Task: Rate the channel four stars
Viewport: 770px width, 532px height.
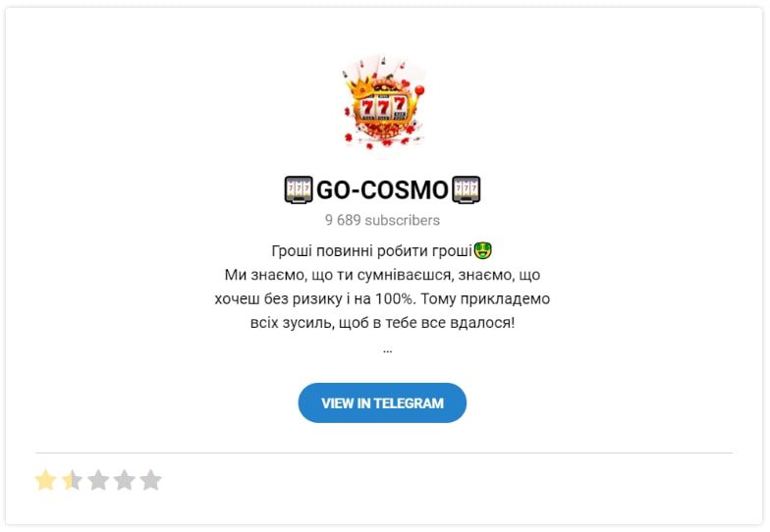Action: [124, 480]
